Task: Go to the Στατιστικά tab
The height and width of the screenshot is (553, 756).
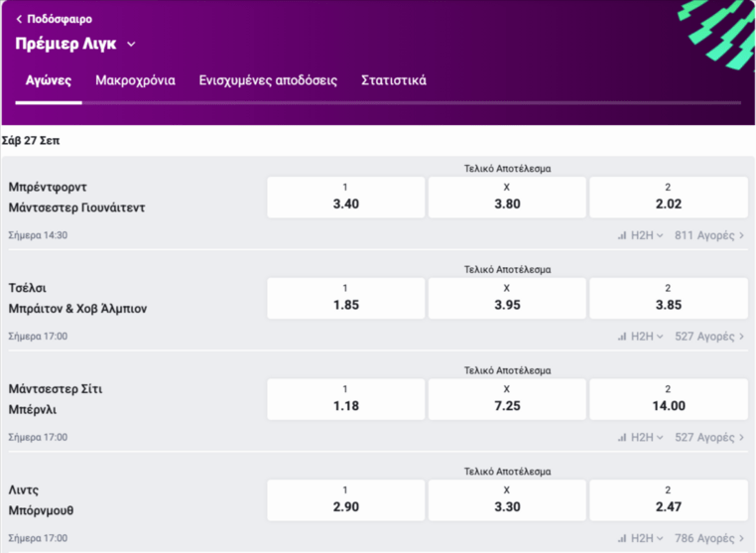Action: pos(394,80)
